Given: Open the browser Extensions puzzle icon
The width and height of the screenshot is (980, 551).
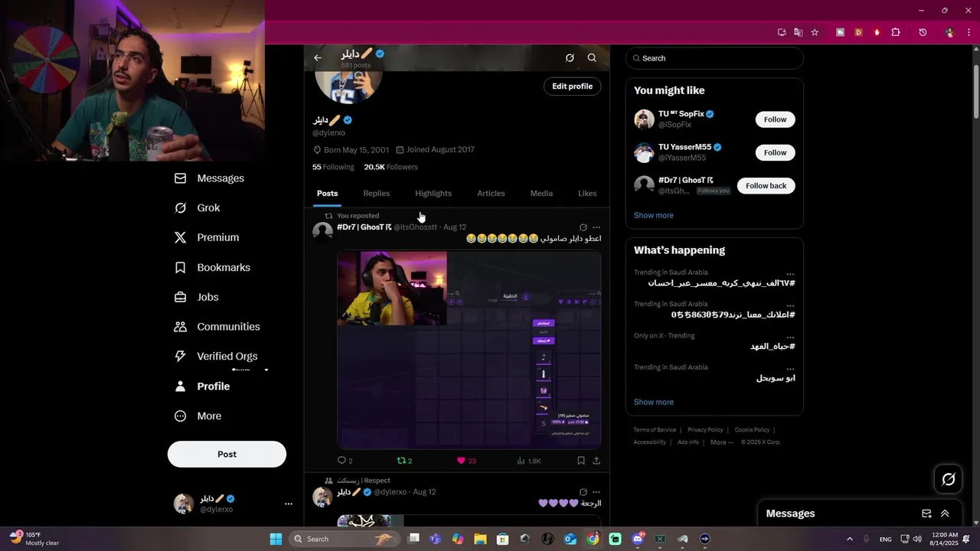Looking at the screenshot, I should (x=896, y=32).
